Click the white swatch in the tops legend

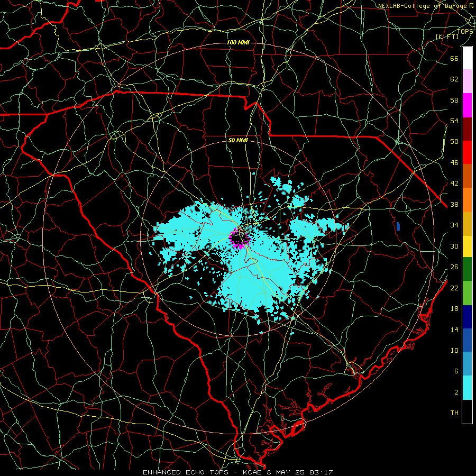pos(467,58)
